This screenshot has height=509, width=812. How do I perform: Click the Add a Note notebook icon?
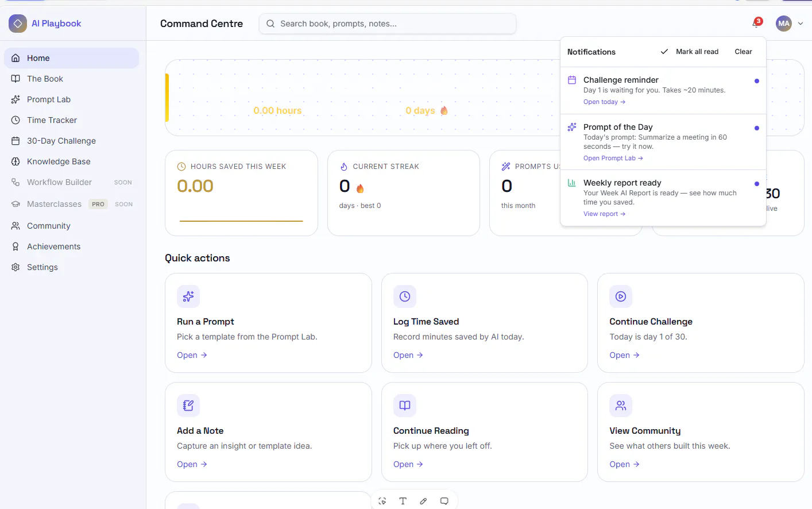coord(188,406)
